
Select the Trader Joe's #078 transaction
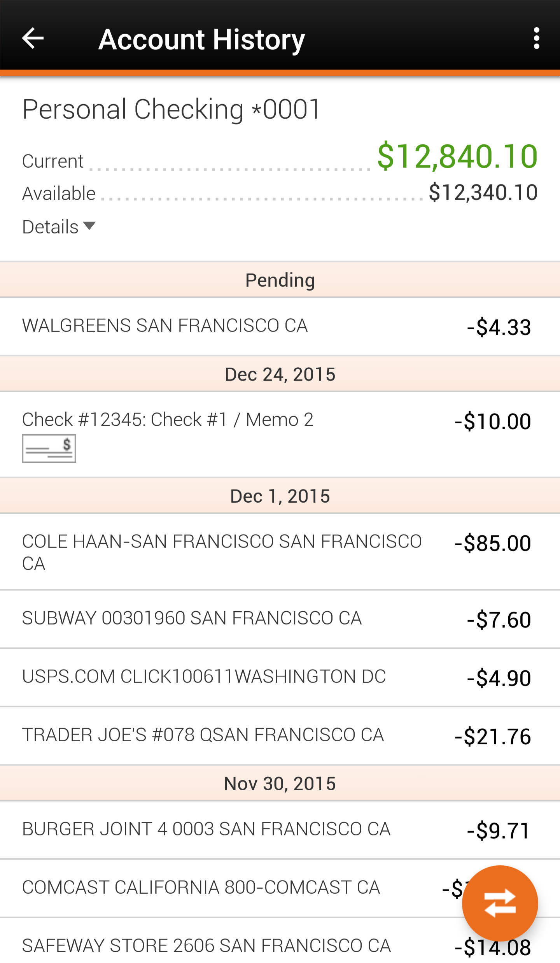(280, 736)
